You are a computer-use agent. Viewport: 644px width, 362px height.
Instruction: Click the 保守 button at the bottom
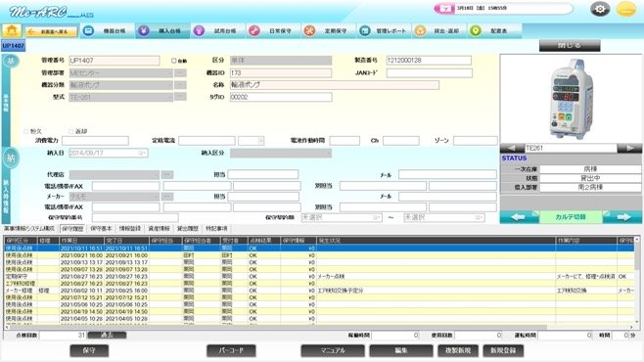point(89,350)
